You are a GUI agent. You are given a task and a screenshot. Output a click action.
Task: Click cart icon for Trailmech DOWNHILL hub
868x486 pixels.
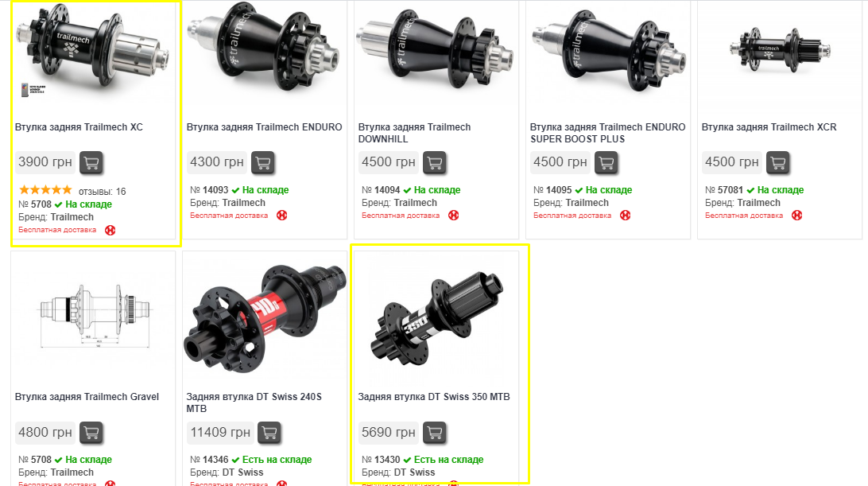pyautogui.click(x=435, y=162)
